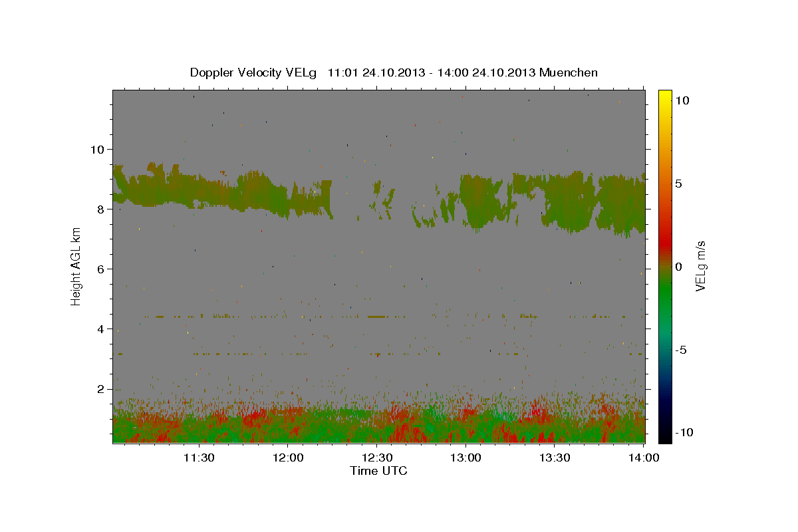Click the colorbar value 10 label

(x=682, y=100)
